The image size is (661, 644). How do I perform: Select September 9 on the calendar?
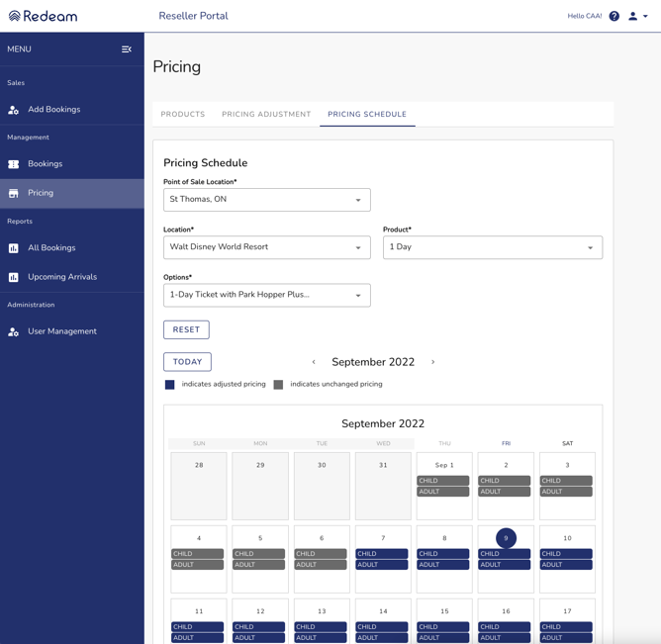point(506,538)
